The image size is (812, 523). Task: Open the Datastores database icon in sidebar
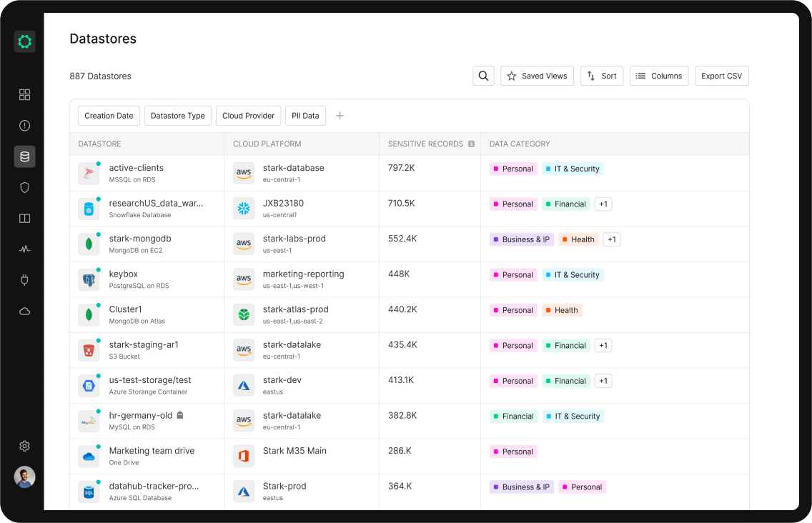point(24,156)
